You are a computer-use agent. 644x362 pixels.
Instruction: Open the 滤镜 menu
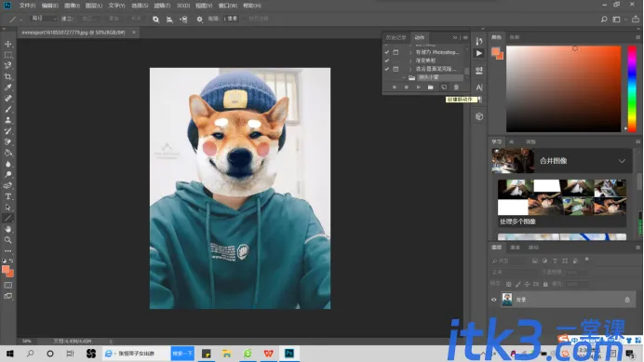(x=162, y=6)
